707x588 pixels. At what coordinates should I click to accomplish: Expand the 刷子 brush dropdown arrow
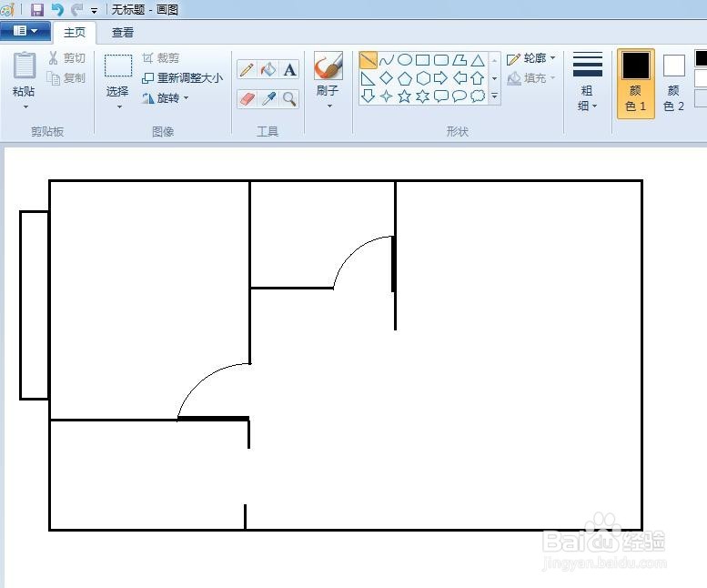point(329,106)
